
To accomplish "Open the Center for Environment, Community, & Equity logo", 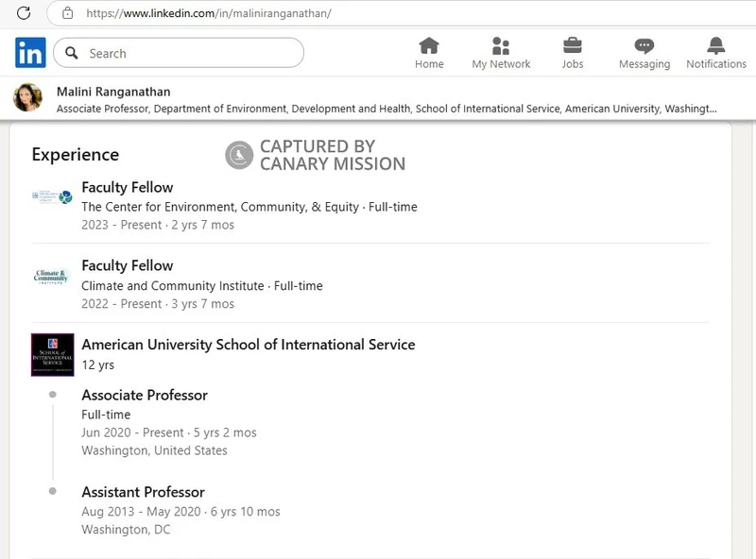I will point(52,196).
